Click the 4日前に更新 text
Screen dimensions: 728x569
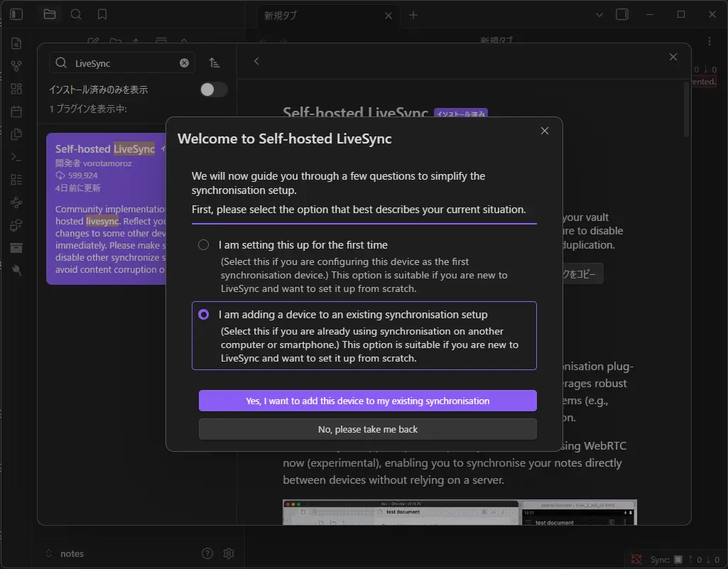pos(78,188)
